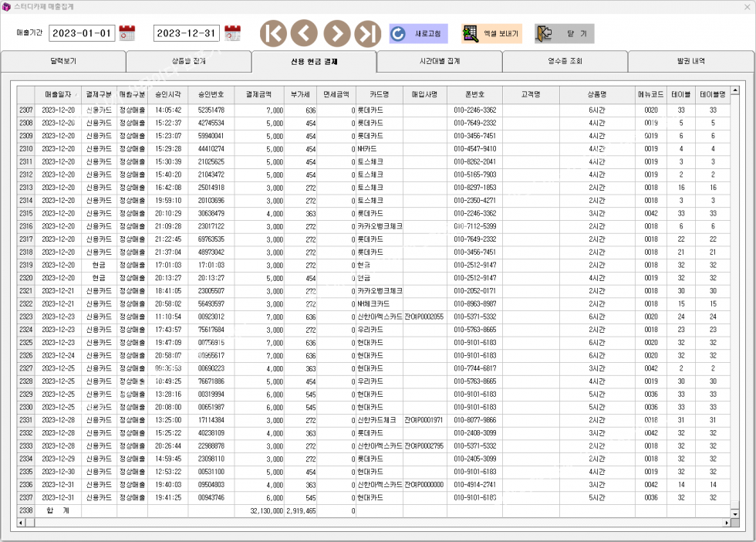
Task: Click the 고객명 column header
Action: tap(531, 95)
